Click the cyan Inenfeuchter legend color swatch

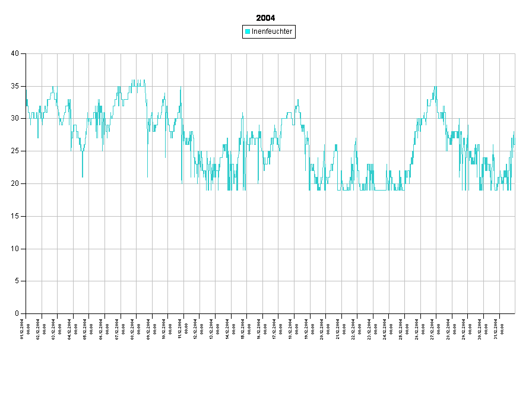coord(248,31)
